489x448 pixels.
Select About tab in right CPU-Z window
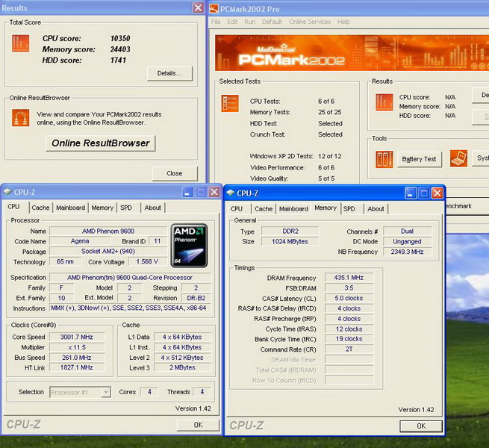(x=376, y=209)
